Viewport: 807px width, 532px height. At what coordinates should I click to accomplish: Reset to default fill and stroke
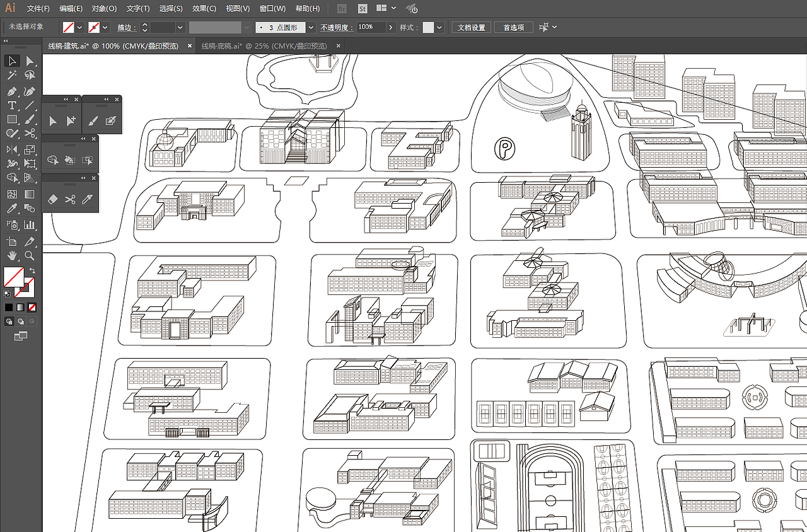click(x=7, y=293)
